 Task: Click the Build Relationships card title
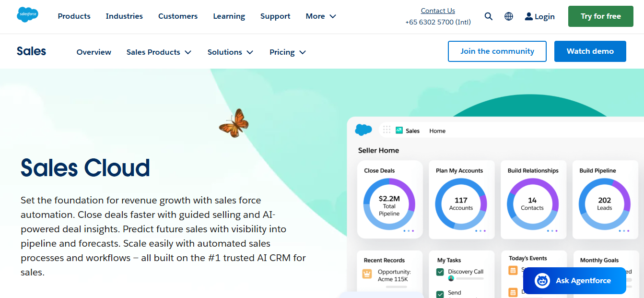[533, 170]
